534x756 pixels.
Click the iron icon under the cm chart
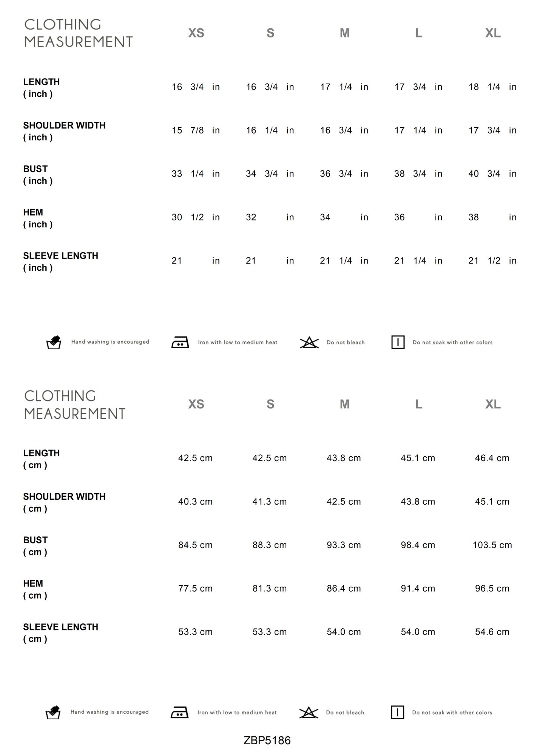[x=179, y=712]
